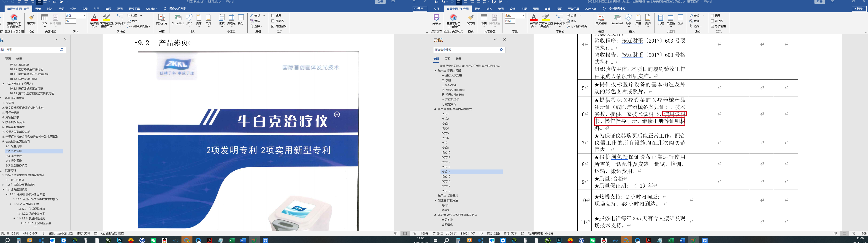Click 替换 replace in right window ribbon
The image size is (868, 243).
click(x=695, y=21)
